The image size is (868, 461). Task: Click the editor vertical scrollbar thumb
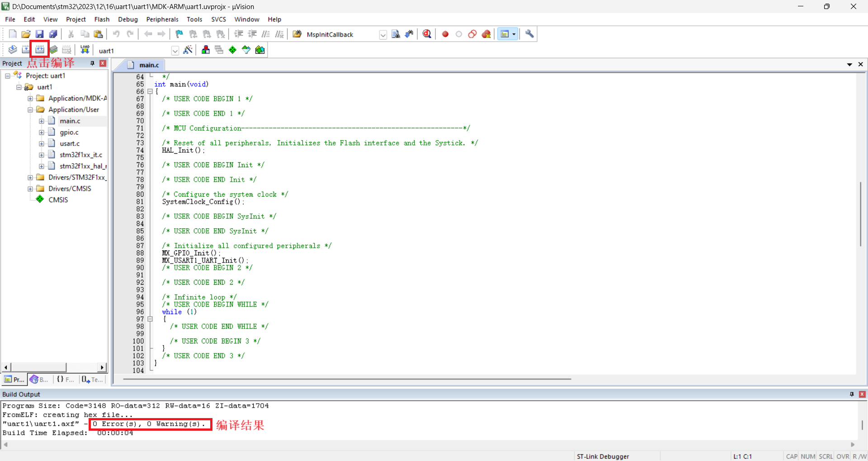pos(860,214)
